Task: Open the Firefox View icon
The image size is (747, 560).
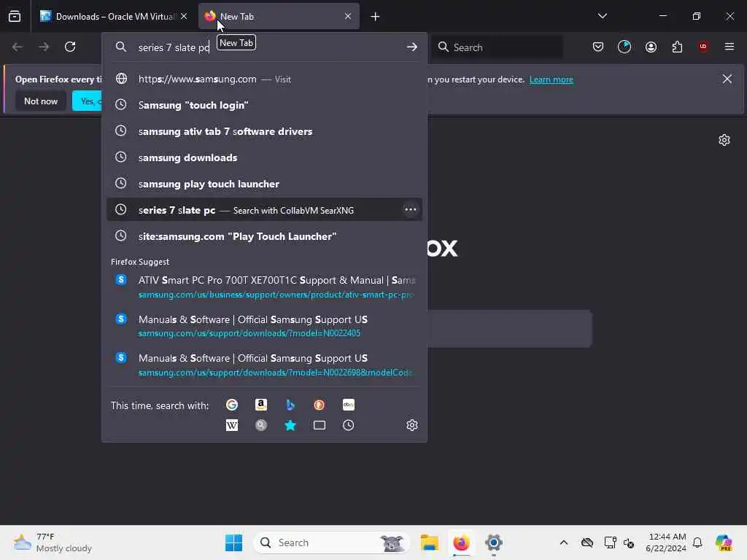Action: pyautogui.click(x=15, y=16)
